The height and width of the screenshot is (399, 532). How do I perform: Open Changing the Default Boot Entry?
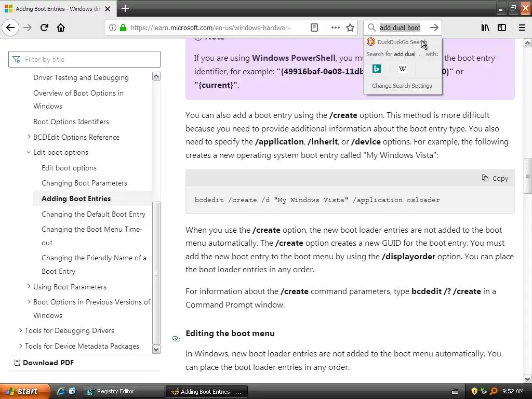(94, 214)
